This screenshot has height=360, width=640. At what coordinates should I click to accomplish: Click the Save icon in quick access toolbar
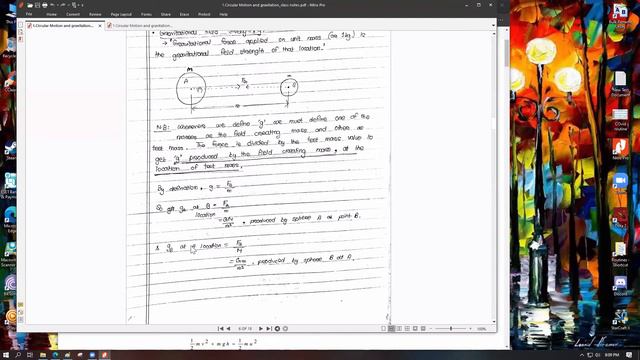[x=37, y=5]
